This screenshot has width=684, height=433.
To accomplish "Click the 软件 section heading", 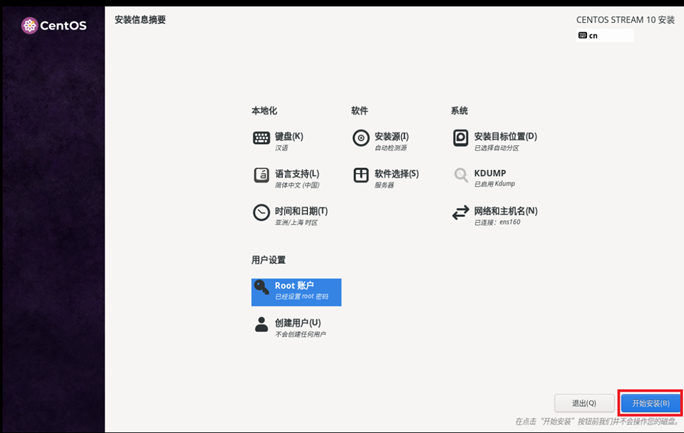I will (x=359, y=111).
